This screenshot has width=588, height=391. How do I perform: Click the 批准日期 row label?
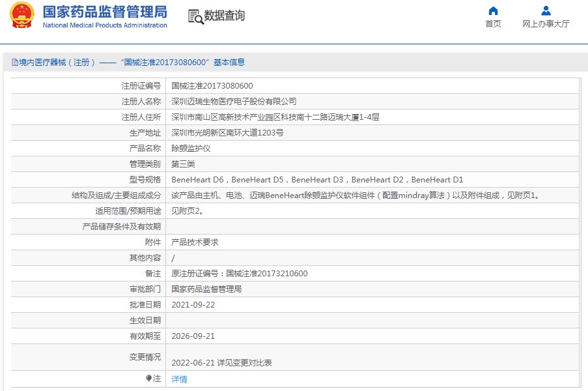pyautogui.click(x=145, y=305)
